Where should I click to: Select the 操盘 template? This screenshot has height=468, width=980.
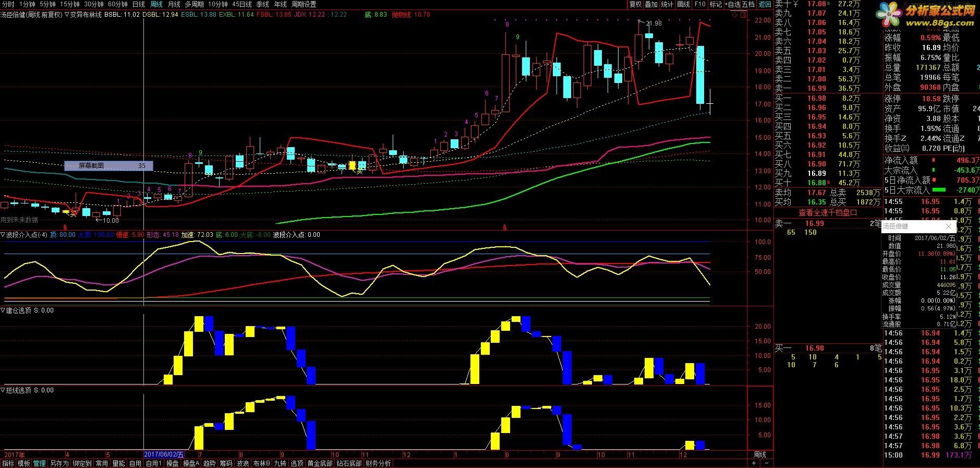click(x=172, y=463)
